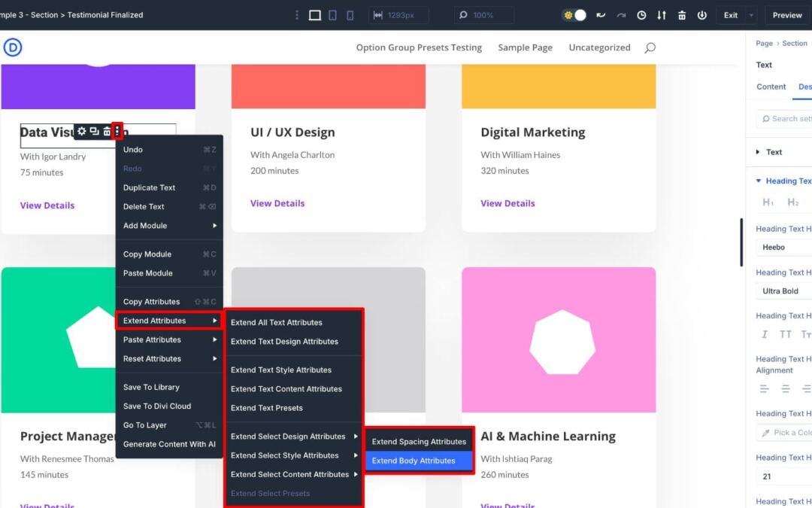Screen dimensions: 812x508
Task: Switch to phone view icon in top bar
Action: pos(350,15)
